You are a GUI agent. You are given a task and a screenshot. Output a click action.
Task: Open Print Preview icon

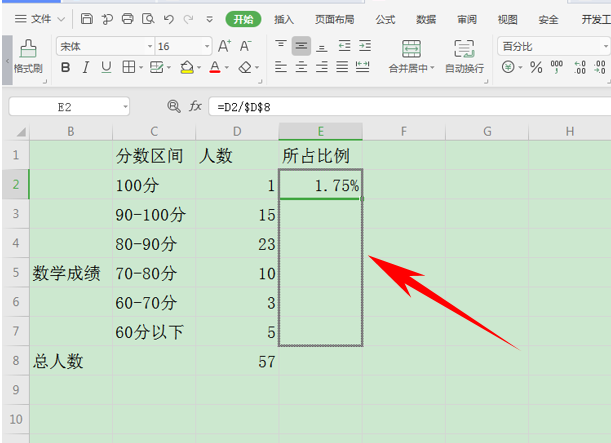148,18
